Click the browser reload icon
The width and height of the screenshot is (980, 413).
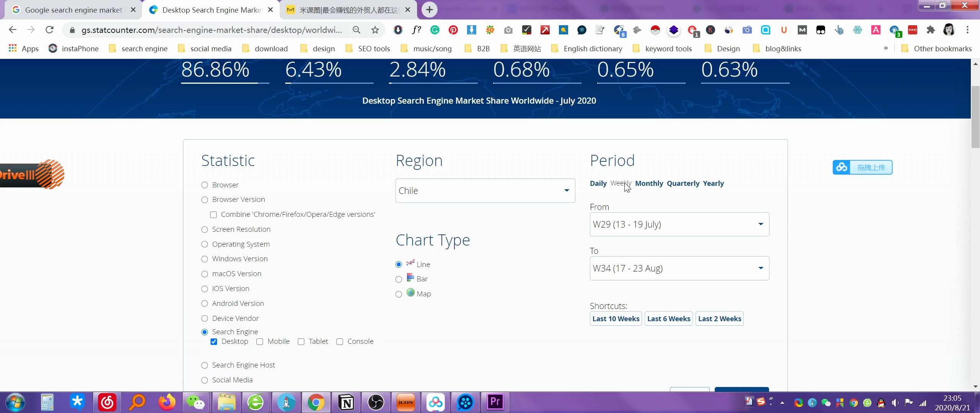[x=49, y=30]
